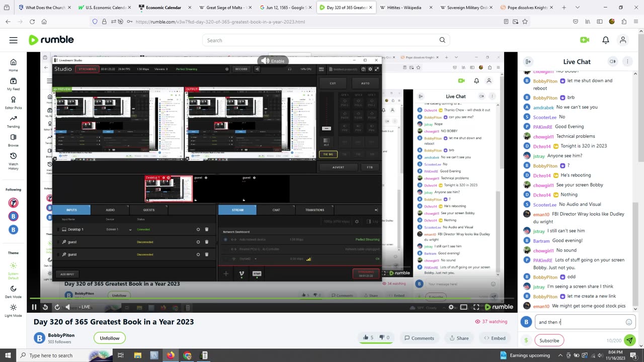The image size is (644, 362).
Task: Open Windows Start menu
Action: point(8,355)
